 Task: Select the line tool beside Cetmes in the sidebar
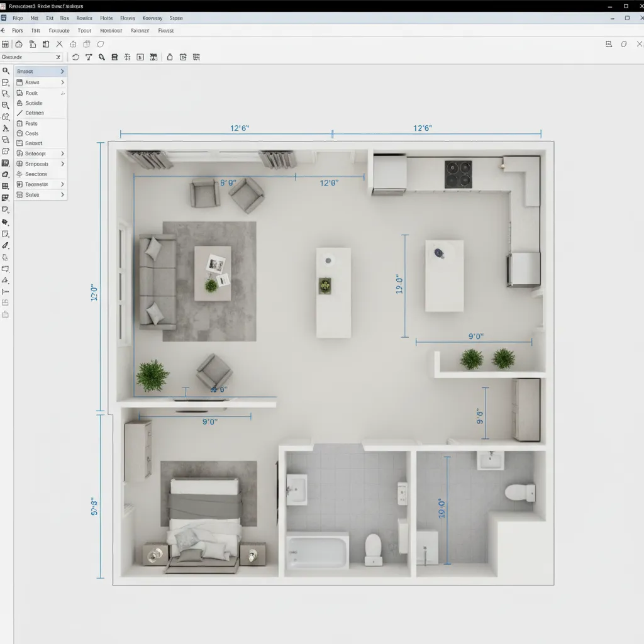click(x=19, y=113)
